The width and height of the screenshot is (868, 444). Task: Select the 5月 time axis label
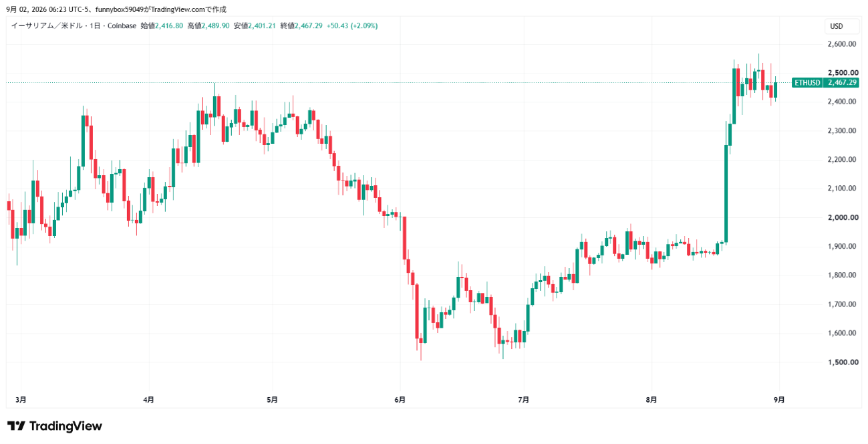[272, 400]
